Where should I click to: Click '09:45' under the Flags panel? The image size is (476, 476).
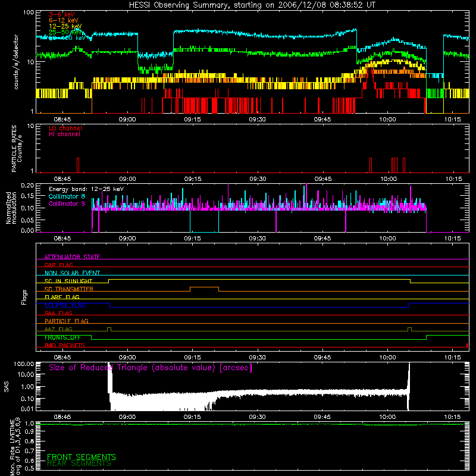[x=322, y=358]
